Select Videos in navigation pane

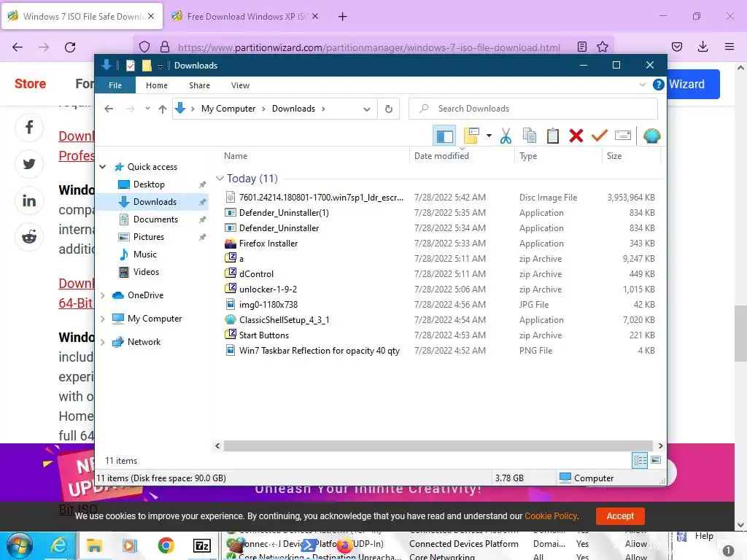pos(146,272)
